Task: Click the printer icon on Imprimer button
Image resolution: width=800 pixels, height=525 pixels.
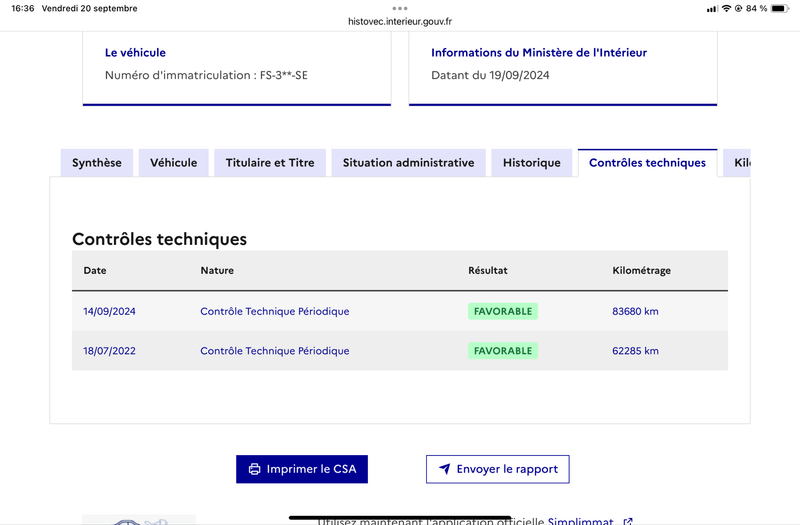Action: point(254,469)
